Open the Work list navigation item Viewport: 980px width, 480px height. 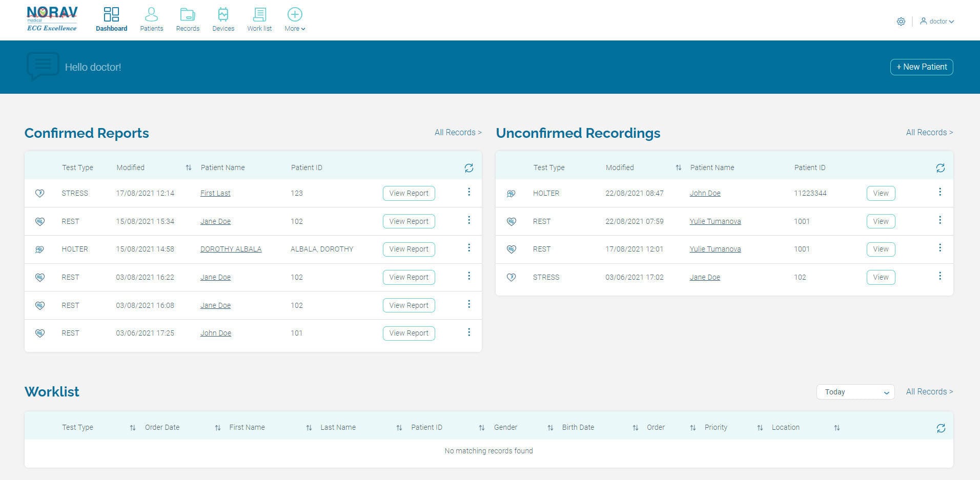tap(259, 19)
